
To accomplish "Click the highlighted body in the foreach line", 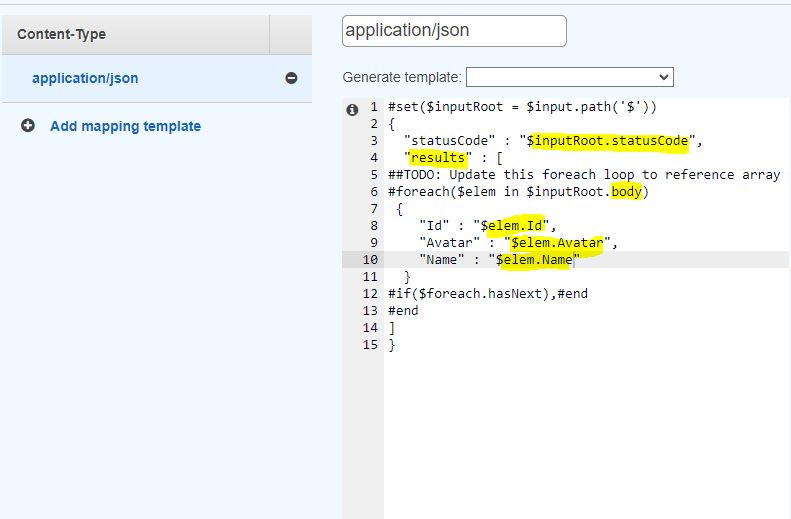I will [626, 192].
